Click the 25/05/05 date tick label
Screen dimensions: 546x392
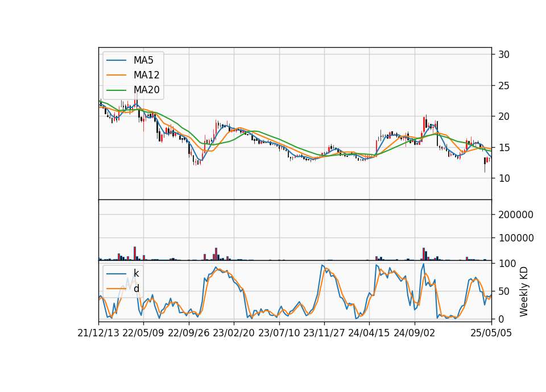coord(491,333)
